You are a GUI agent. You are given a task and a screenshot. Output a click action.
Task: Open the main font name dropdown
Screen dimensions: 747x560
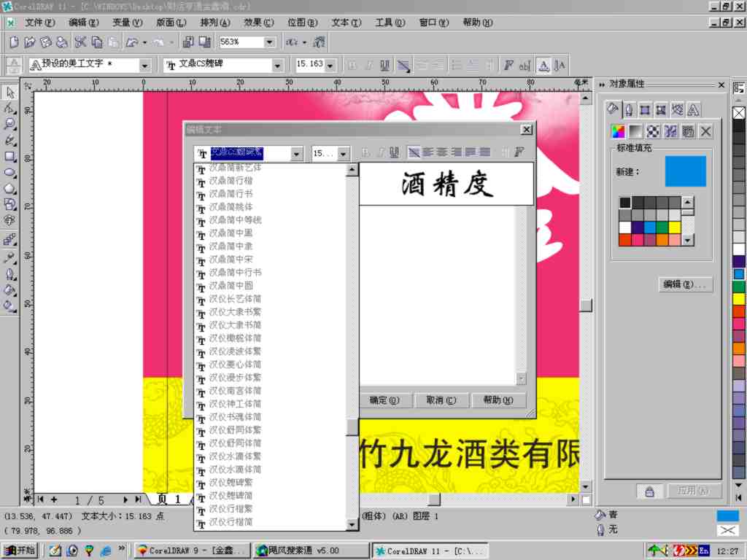click(277, 65)
